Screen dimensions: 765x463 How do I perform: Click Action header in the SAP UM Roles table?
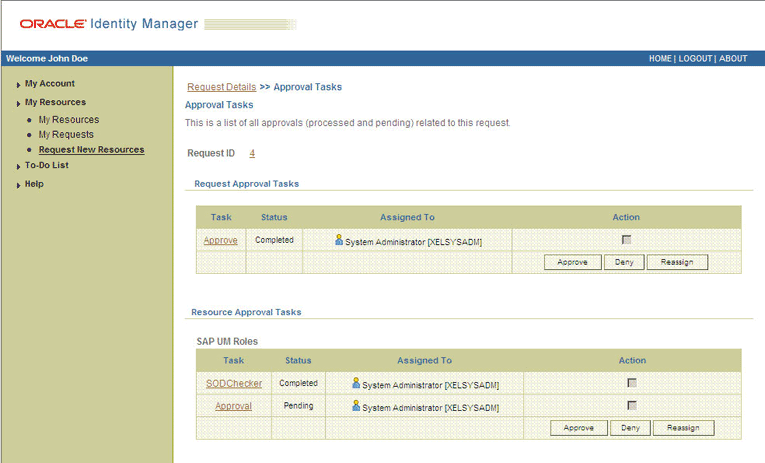[632, 361]
